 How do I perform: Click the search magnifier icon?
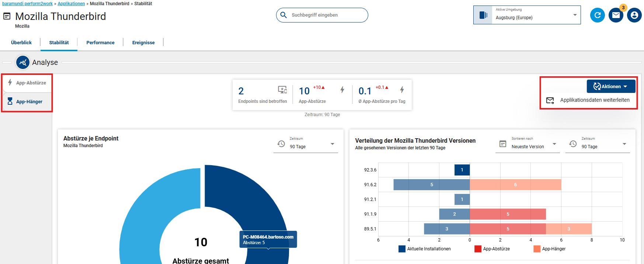283,15
